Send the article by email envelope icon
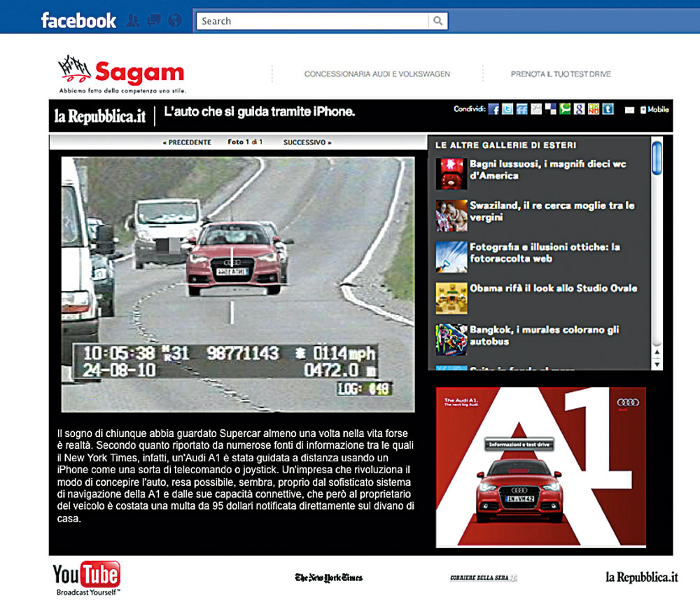Viewport: 700px width, 607px height. point(629,110)
